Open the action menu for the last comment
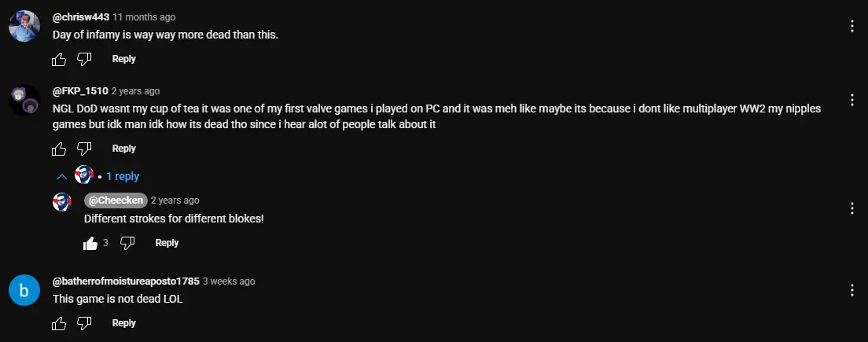868x342 pixels. tap(852, 290)
